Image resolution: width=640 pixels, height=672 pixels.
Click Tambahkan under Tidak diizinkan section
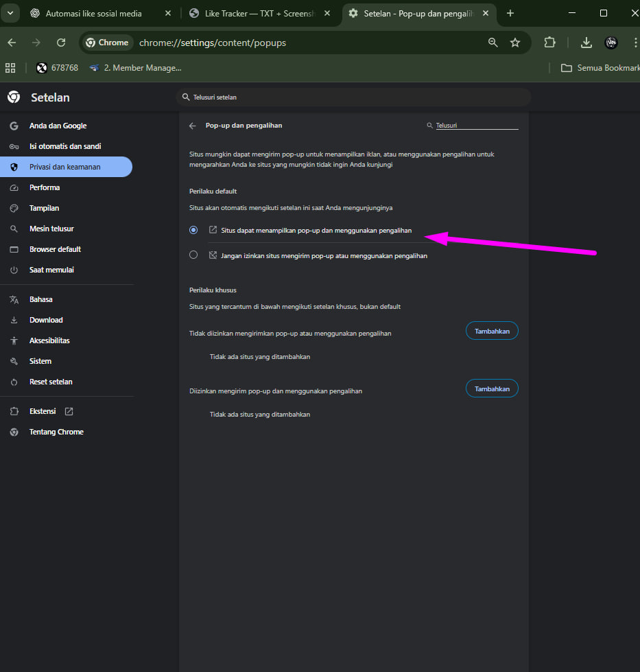492,331
